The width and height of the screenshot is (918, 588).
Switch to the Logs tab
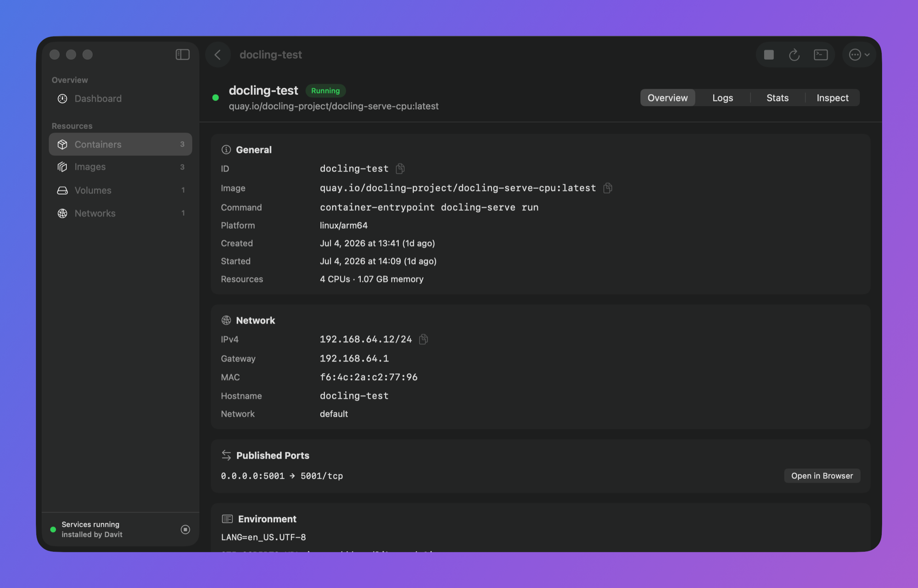click(722, 98)
